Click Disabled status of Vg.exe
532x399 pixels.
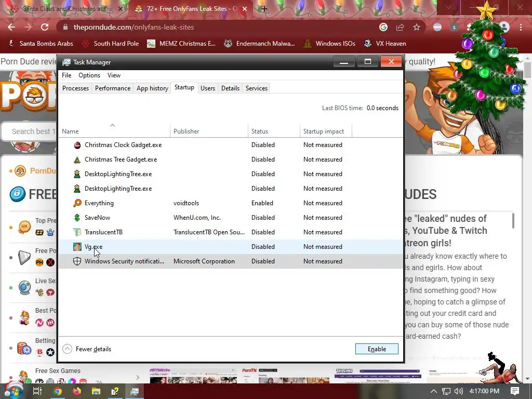click(263, 247)
